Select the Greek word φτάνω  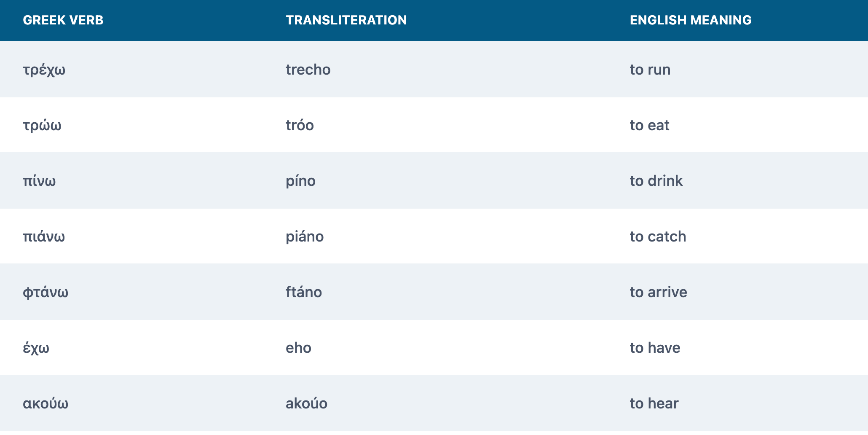pyautogui.click(x=46, y=293)
